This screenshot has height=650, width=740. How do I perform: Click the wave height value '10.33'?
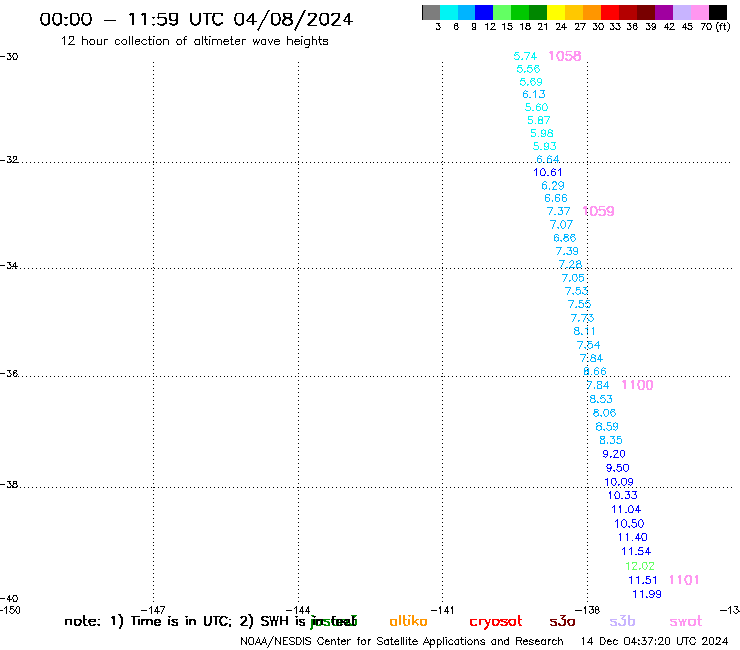tap(622, 495)
